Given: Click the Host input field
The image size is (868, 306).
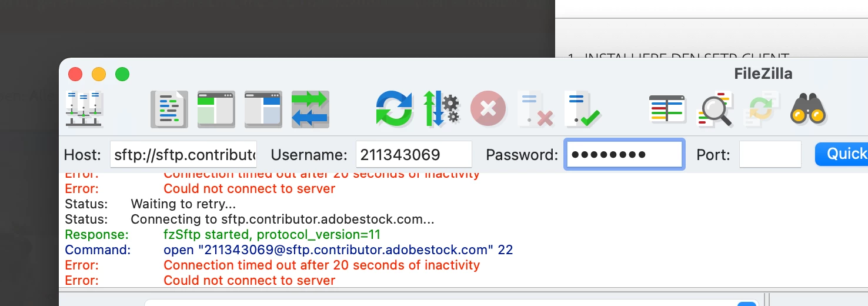Looking at the screenshot, I should click(x=183, y=155).
